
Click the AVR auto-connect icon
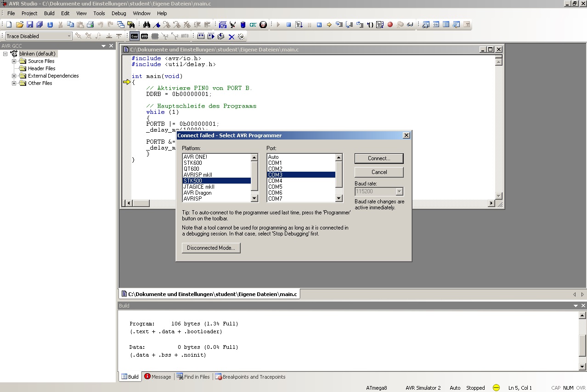coord(144,36)
